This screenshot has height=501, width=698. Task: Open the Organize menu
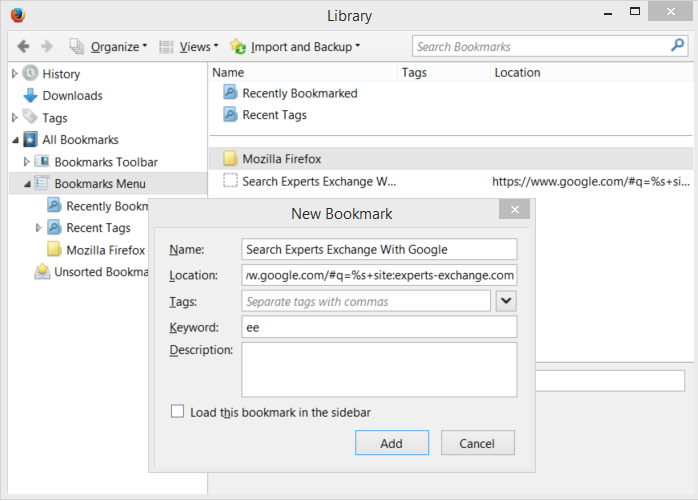pos(119,47)
